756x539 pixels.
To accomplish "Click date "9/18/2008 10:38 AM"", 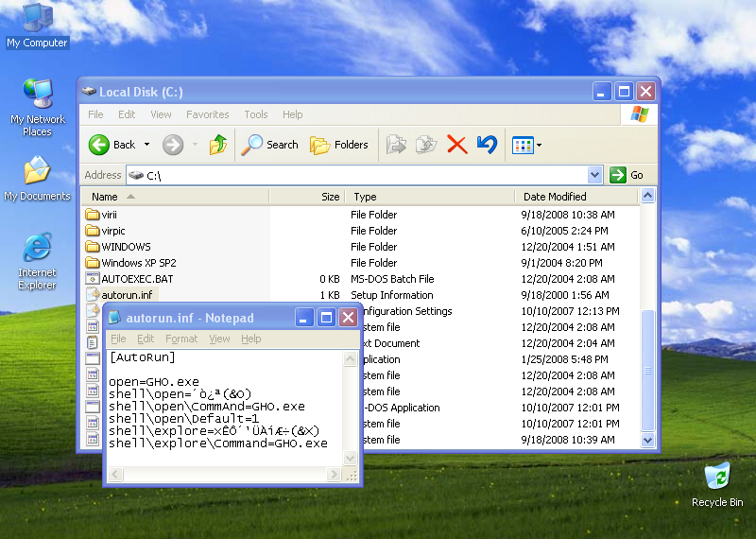I will pyautogui.click(x=568, y=215).
